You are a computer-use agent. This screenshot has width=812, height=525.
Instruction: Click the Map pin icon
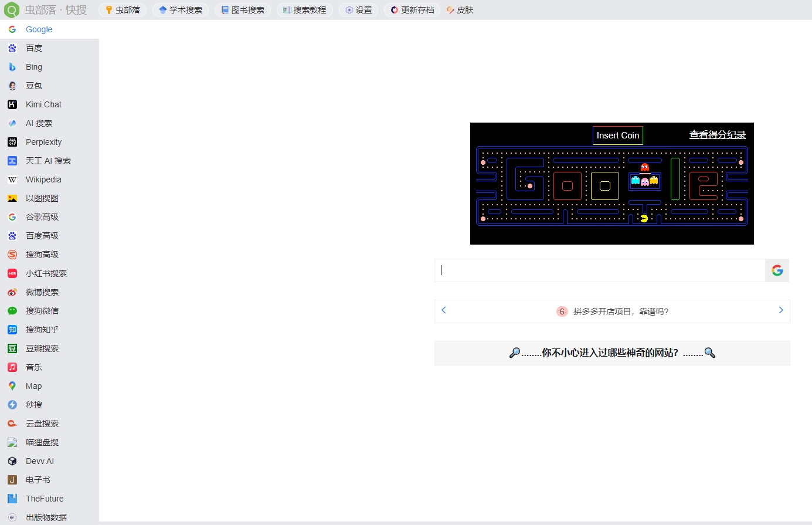pos(12,386)
